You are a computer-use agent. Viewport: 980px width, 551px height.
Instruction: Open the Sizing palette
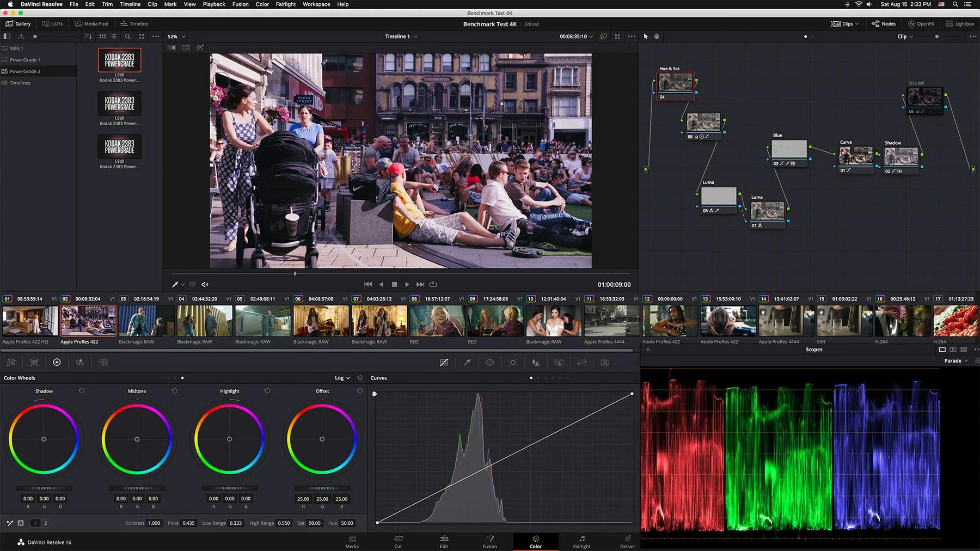[x=581, y=362]
